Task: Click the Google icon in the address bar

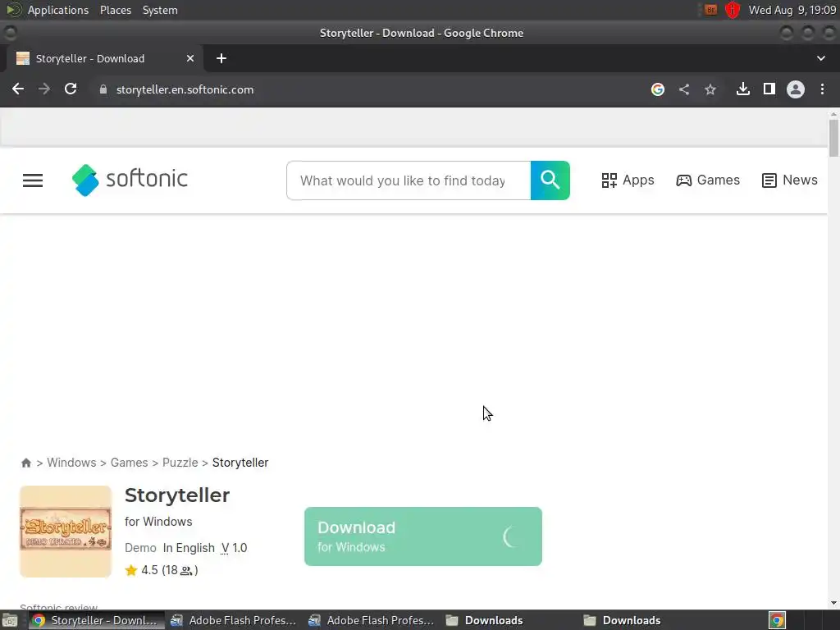Action: click(658, 89)
